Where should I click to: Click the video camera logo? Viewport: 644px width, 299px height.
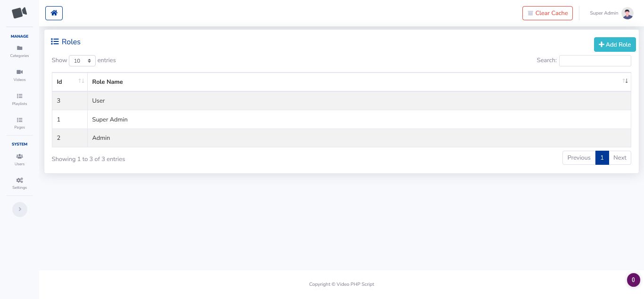pyautogui.click(x=19, y=13)
